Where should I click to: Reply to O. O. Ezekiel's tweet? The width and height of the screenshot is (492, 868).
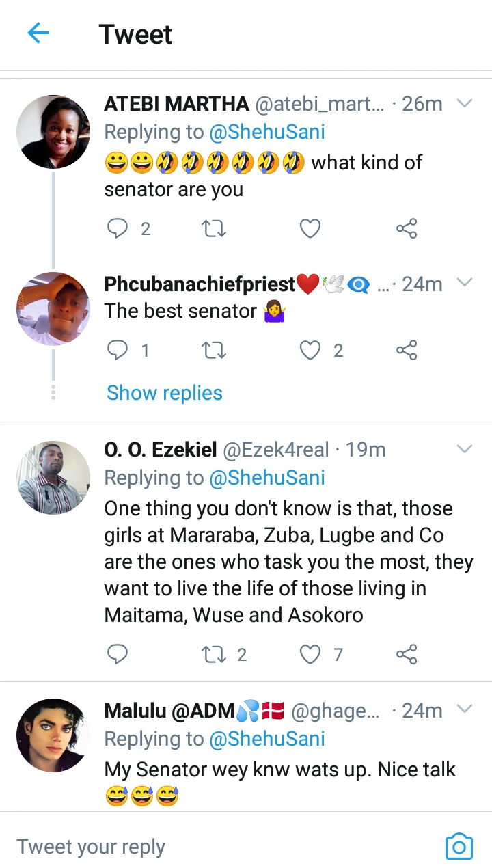tap(118, 655)
